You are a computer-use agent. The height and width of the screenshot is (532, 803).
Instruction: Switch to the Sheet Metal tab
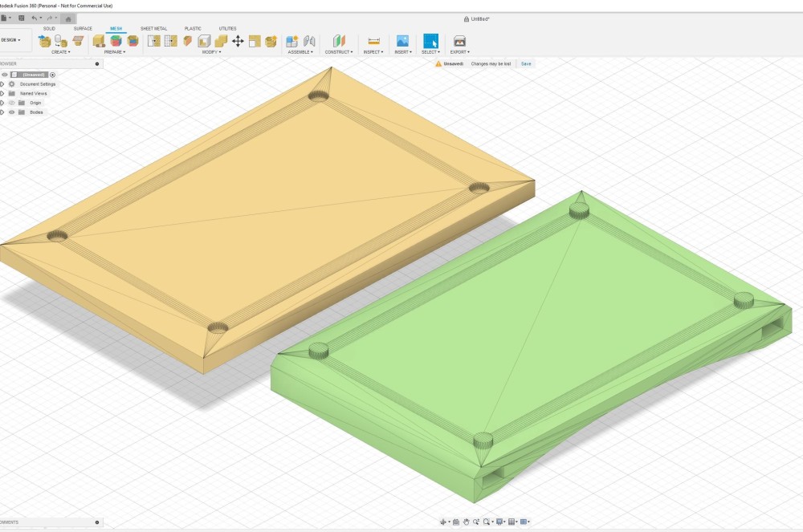[153, 28]
